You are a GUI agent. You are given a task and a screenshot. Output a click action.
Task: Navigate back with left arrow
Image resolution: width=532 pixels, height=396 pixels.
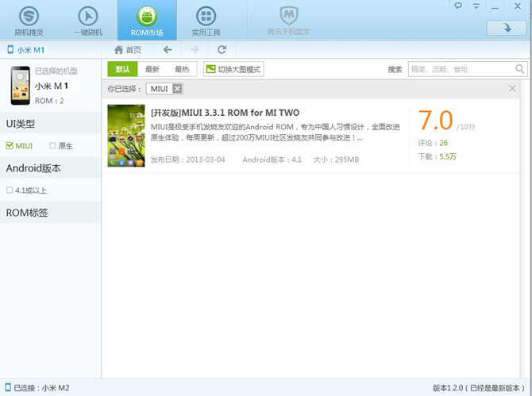(x=168, y=50)
